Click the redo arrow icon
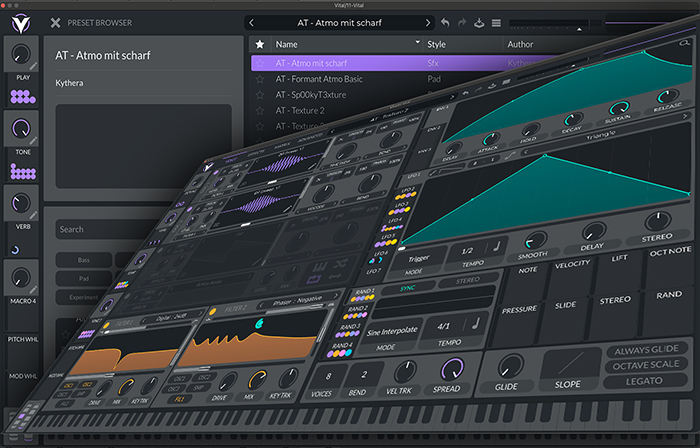Viewport: 700px width, 448px height. click(461, 22)
